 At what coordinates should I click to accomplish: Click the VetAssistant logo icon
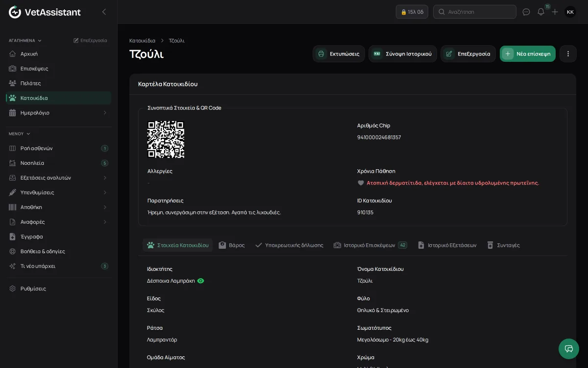tap(15, 12)
